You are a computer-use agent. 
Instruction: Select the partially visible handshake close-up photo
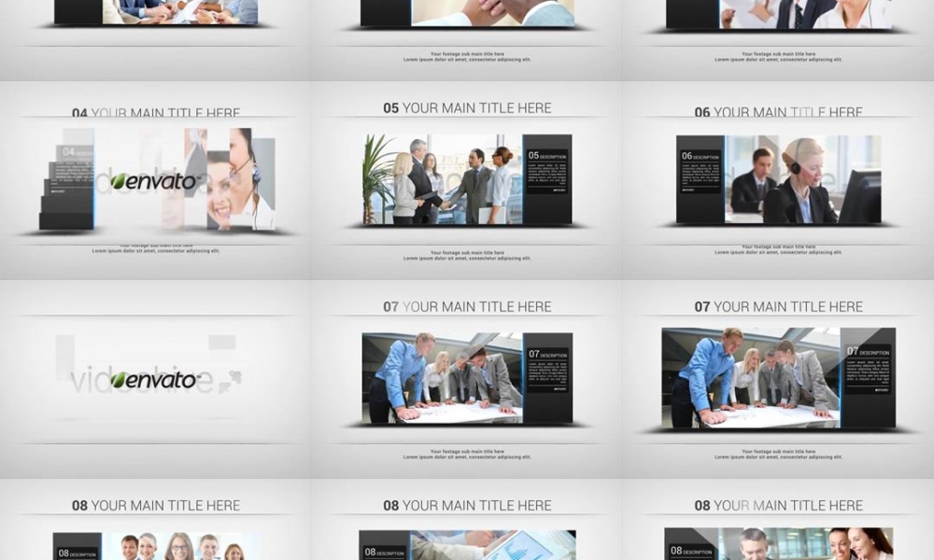492,12
